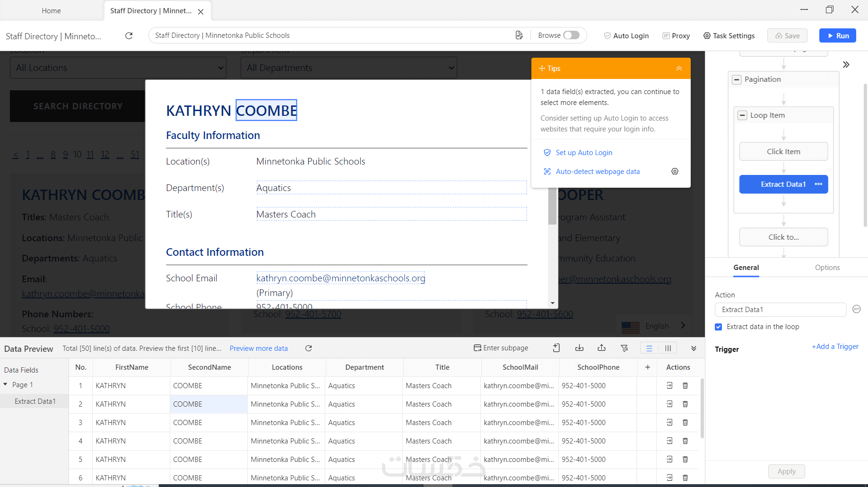Delete row 1 using its trash icon
Viewport: 868px width, 487px height.
click(685, 386)
